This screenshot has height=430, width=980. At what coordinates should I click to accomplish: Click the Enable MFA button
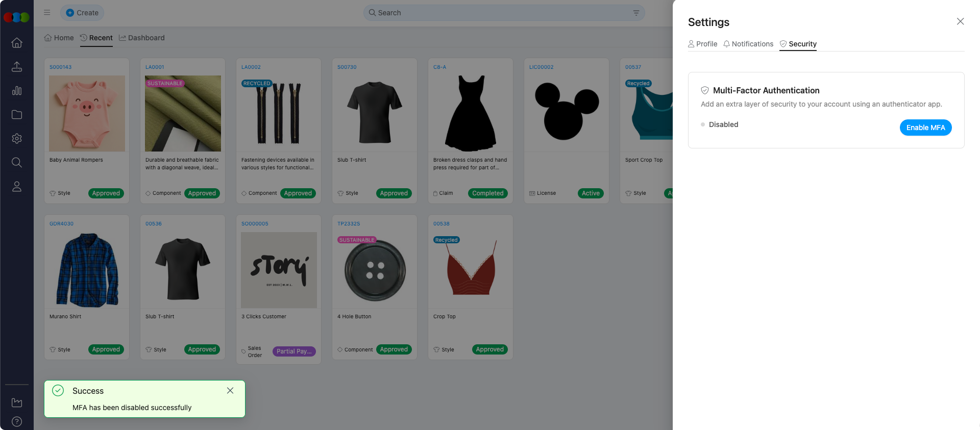(925, 128)
